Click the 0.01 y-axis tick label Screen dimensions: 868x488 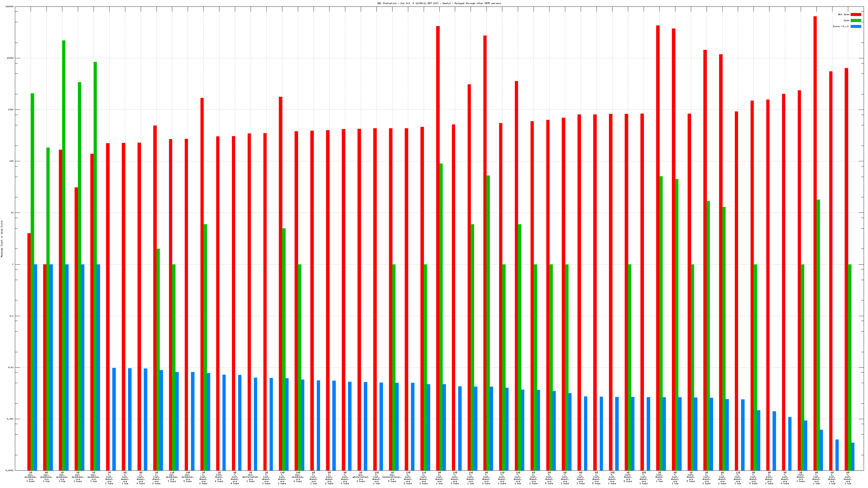click(x=11, y=367)
